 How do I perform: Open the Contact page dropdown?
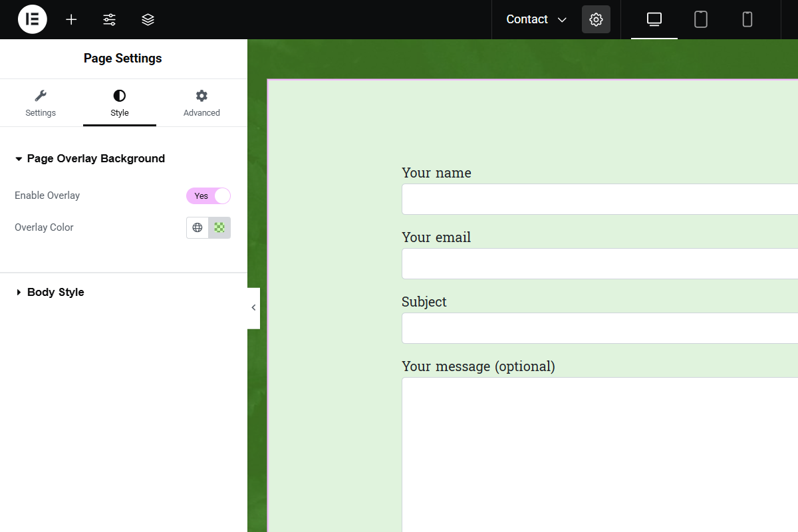click(536, 19)
